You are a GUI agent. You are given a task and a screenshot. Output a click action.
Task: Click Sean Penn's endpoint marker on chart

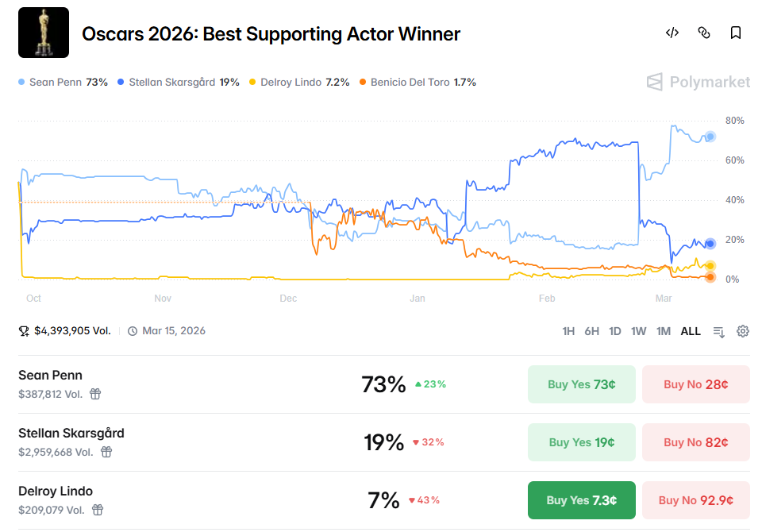pyautogui.click(x=710, y=137)
